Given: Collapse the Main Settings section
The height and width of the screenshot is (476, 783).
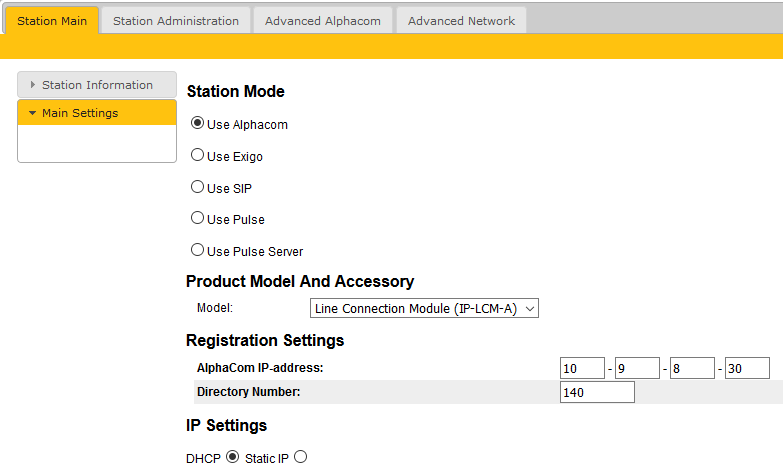Looking at the screenshot, I should (79, 113).
